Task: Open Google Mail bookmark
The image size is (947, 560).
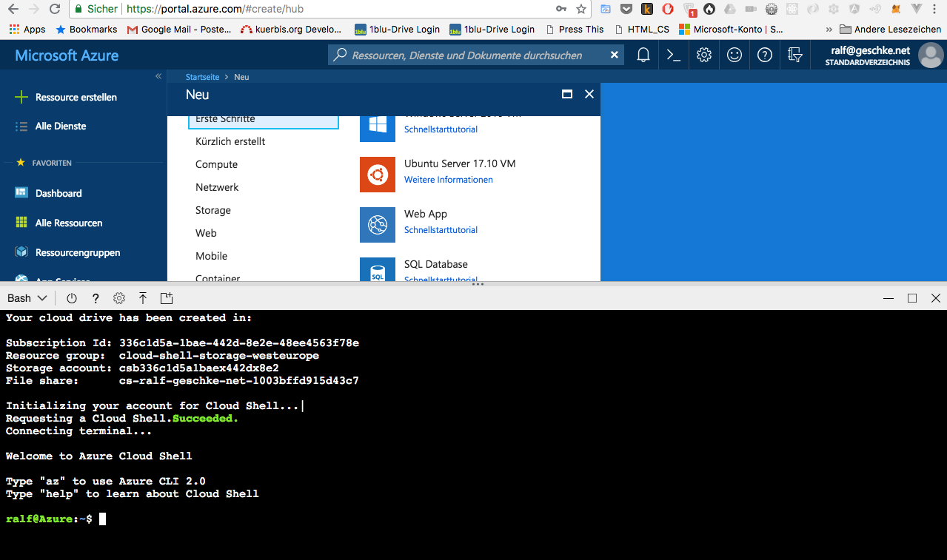Action: [x=180, y=30]
